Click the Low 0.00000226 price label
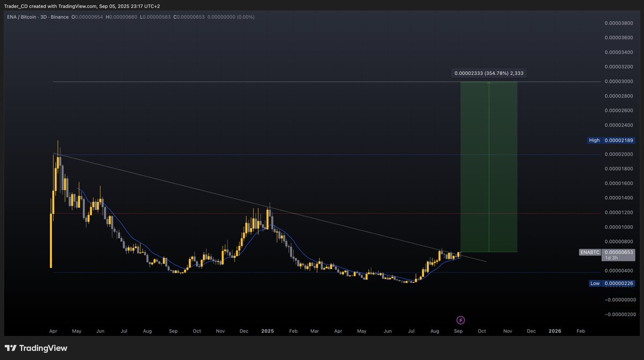 (x=611, y=283)
